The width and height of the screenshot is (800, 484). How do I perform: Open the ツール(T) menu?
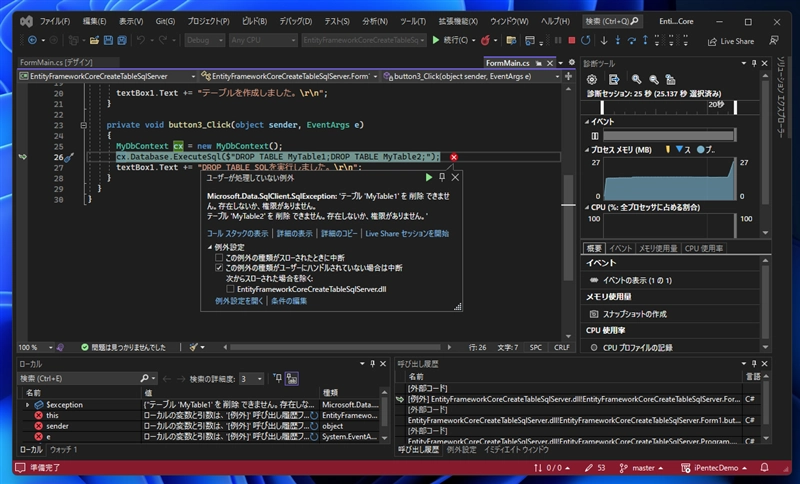click(413, 21)
